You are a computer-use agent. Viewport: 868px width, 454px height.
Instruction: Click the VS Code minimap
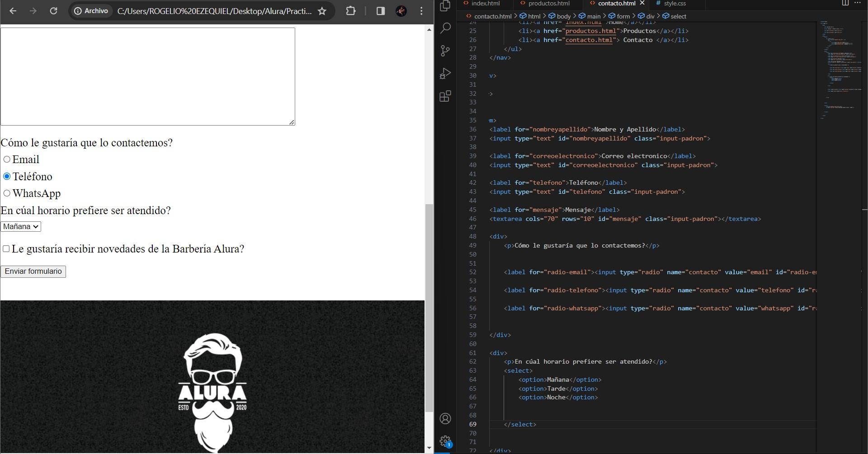click(841, 70)
